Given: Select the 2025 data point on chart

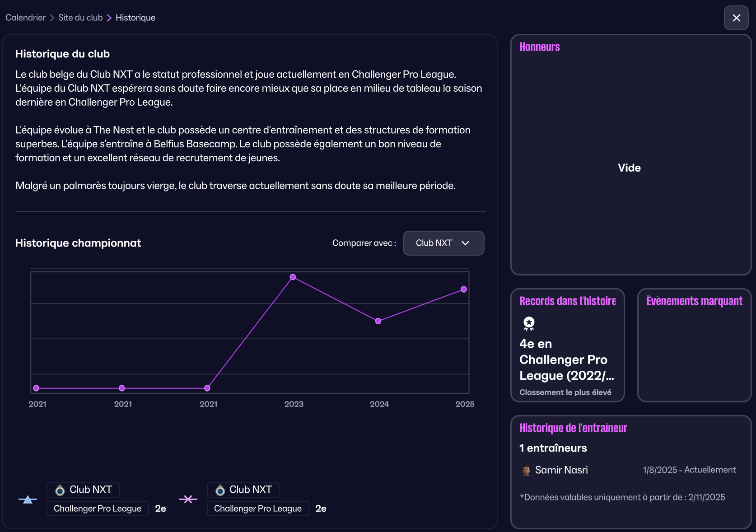Looking at the screenshot, I should point(463,289).
